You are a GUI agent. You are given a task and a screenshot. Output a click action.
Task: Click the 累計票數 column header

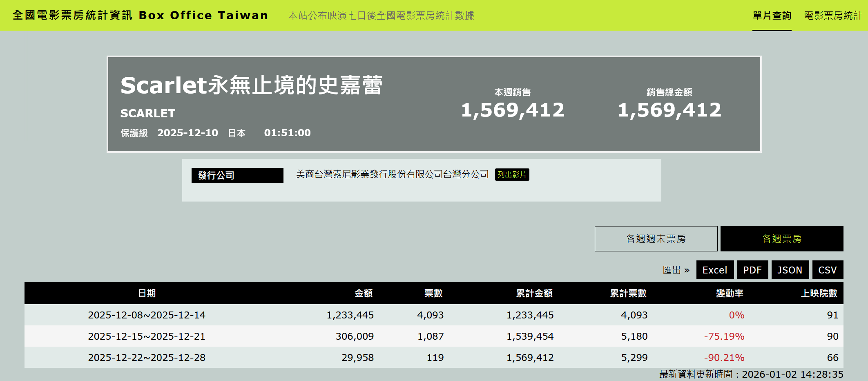click(628, 293)
